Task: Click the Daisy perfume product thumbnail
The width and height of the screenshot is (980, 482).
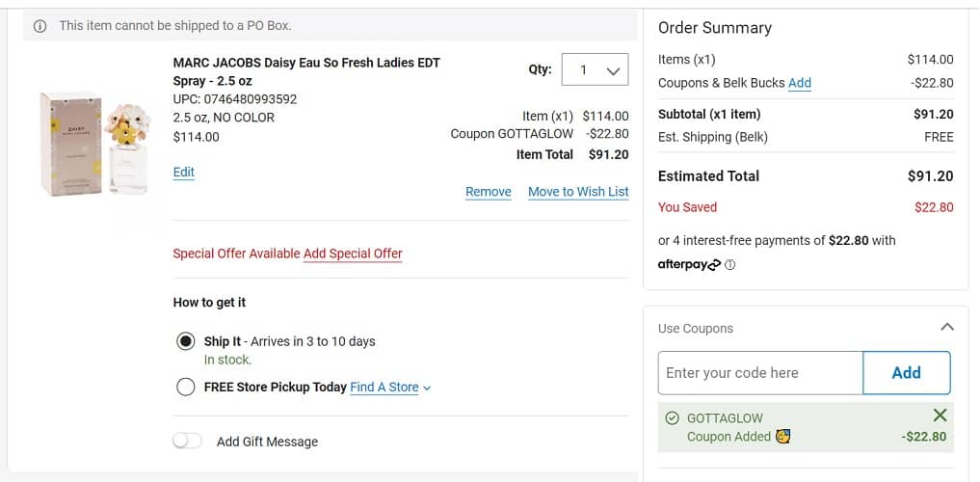Action: tap(93, 144)
